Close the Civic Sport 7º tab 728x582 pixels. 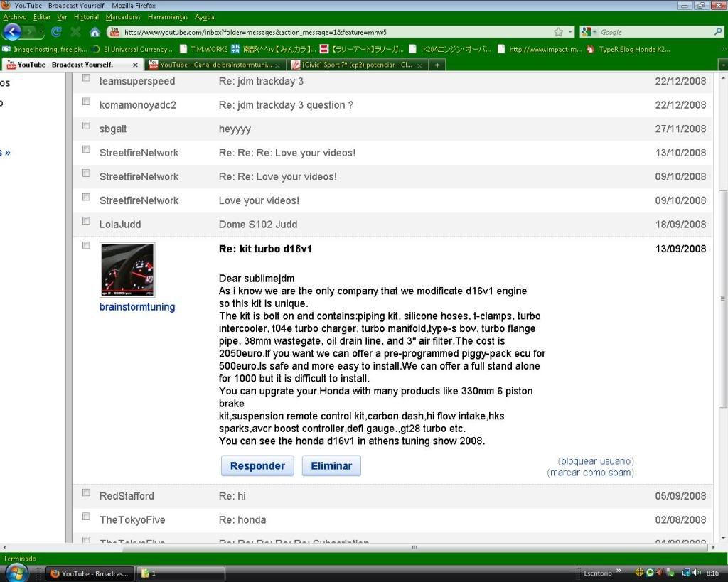pyautogui.click(x=419, y=65)
